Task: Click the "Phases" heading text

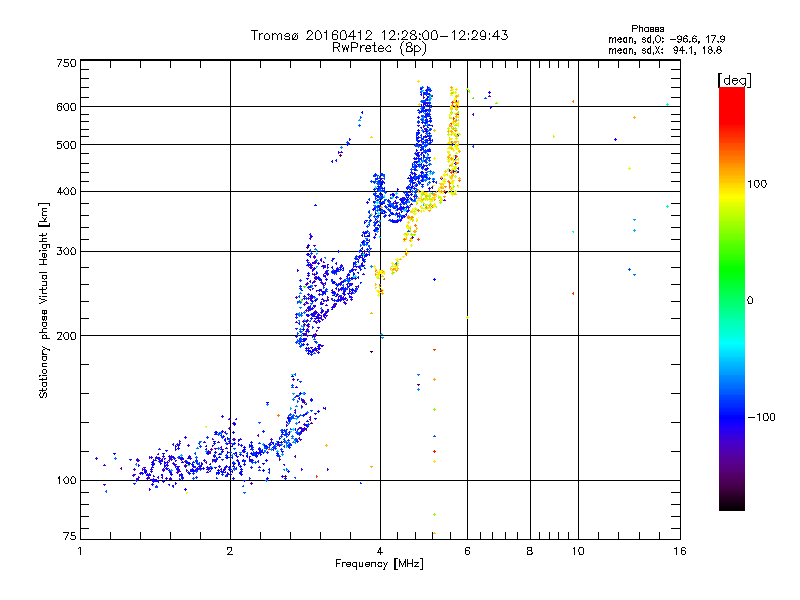Action: [x=647, y=29]
